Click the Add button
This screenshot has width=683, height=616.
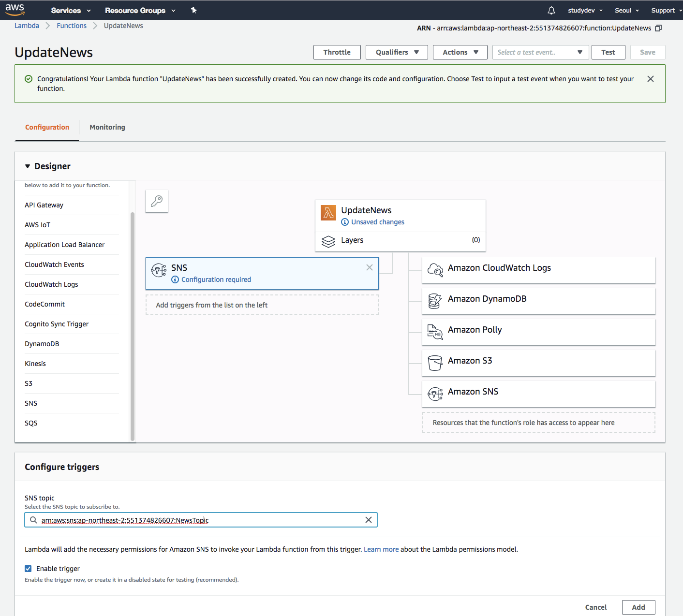point(638,607)
